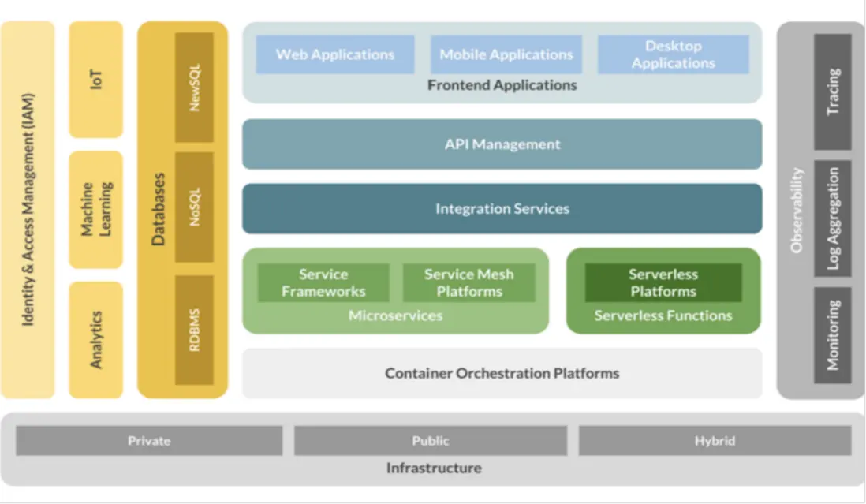The image size is (866, 504).
Task: Select the NewSQL database block
Action: tap(194, 88)
